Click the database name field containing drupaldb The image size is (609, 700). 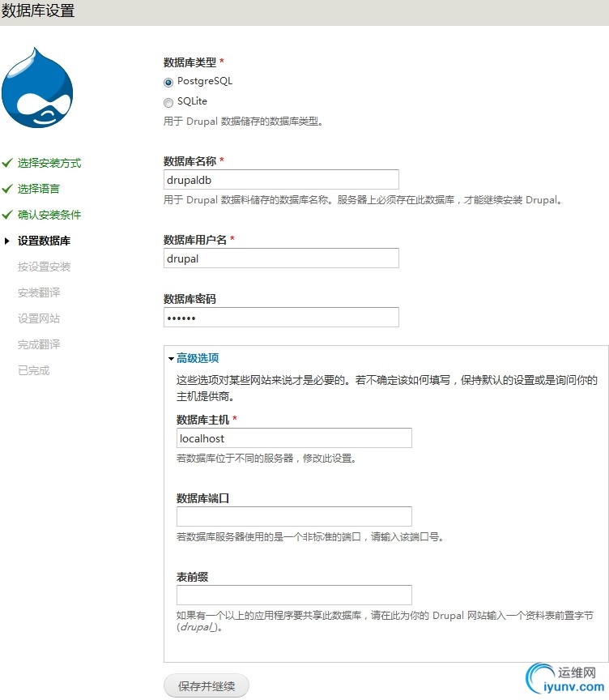(281, 180)
